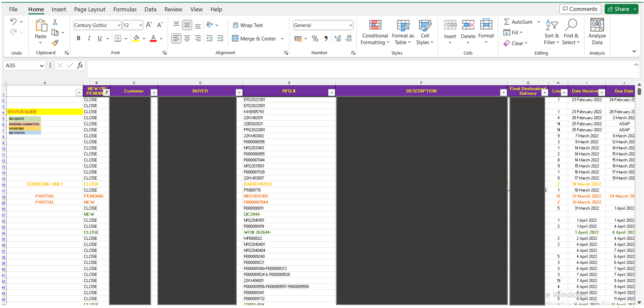Click Decrease Indent icon
This screenshot has width=644, height=308.
click(x=210, y=38)
